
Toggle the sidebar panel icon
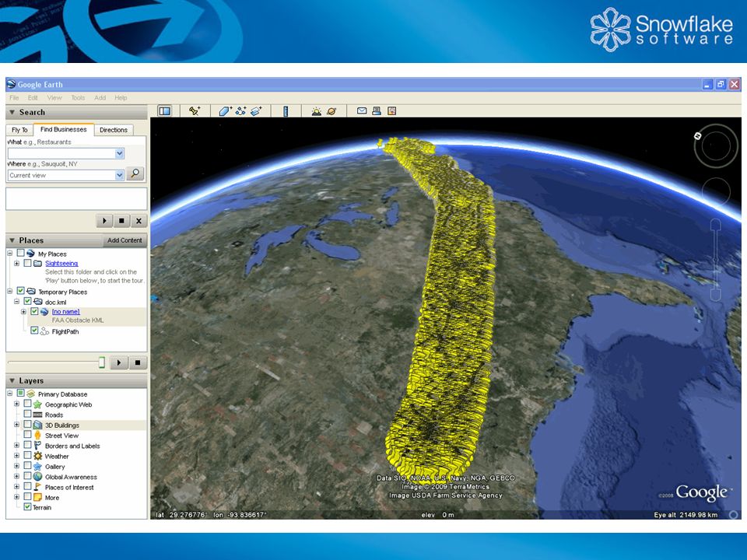[165, 111]
